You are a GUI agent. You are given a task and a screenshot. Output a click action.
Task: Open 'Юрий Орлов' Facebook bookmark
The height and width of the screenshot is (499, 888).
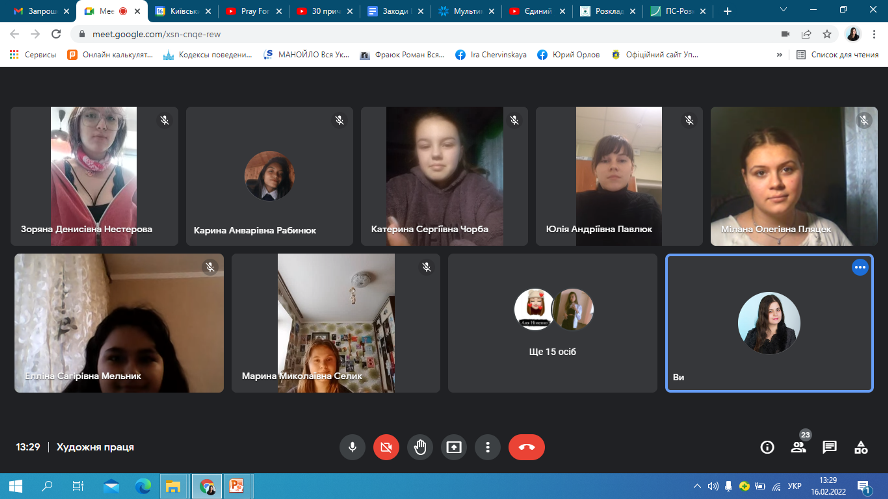point(569,54)
